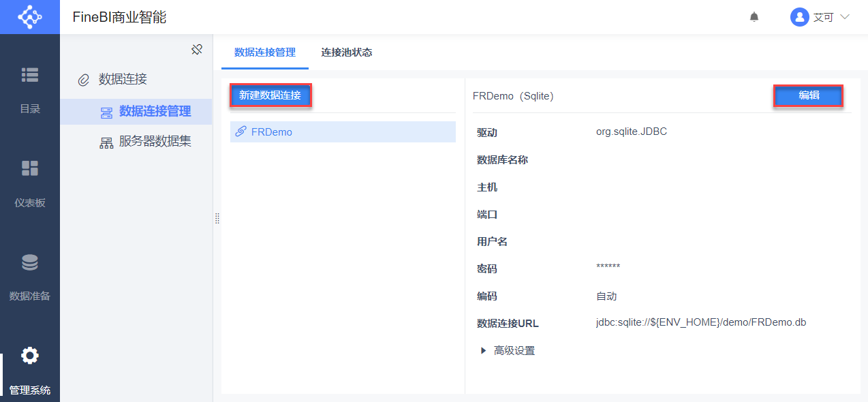Click the 艾可 username label
The width and height of the screenshot is (868, 402).
(824, 18)
